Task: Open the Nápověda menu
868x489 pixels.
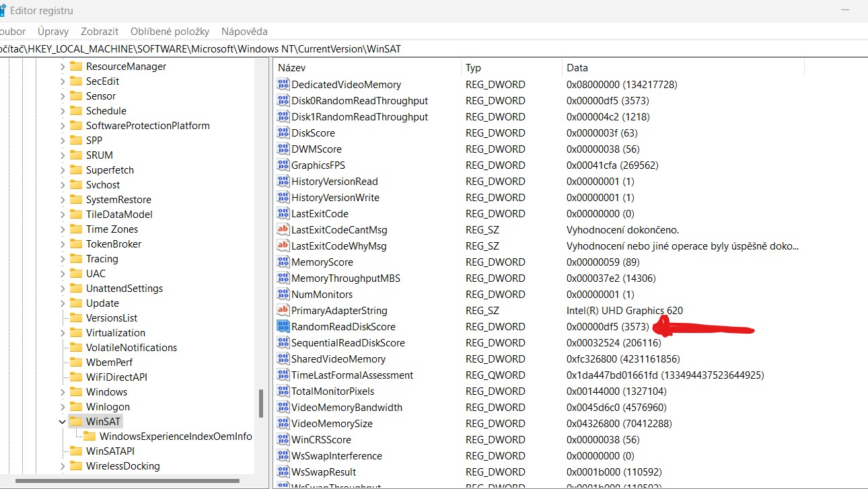Action: pos(244,31)
